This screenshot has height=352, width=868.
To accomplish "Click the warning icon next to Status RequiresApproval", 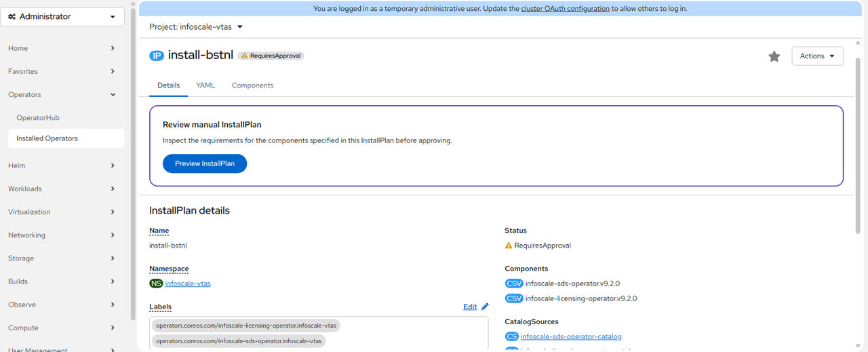I will (509, 246).
